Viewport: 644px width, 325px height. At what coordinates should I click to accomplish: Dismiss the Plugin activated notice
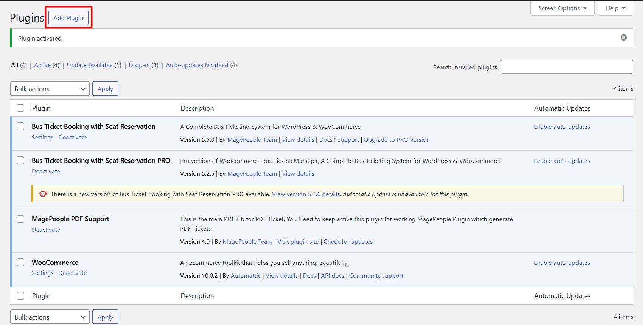click(623, 37)
